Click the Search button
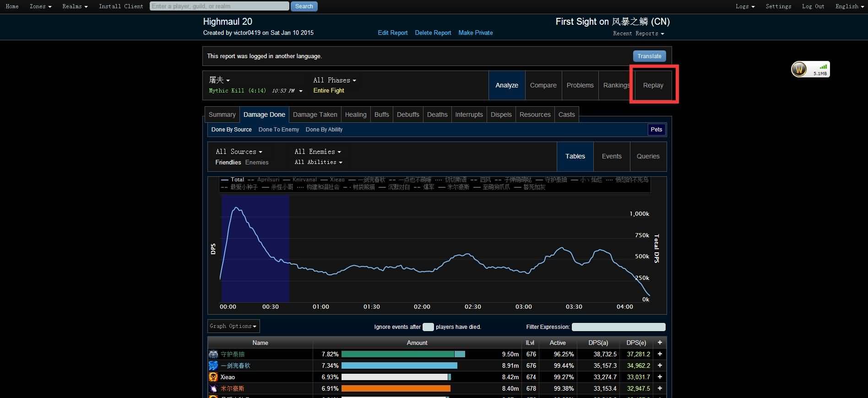Viewport: 868px width, 398px height. pos(304,6)
